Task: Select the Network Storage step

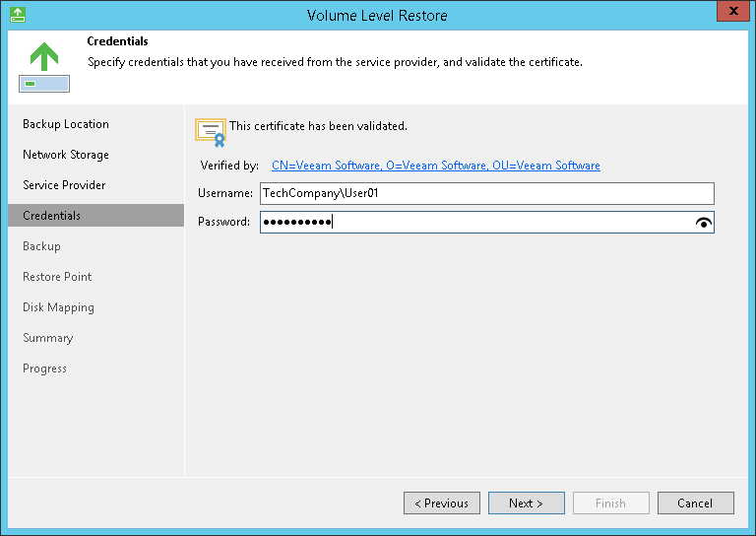Action: [x=66, y=155]
